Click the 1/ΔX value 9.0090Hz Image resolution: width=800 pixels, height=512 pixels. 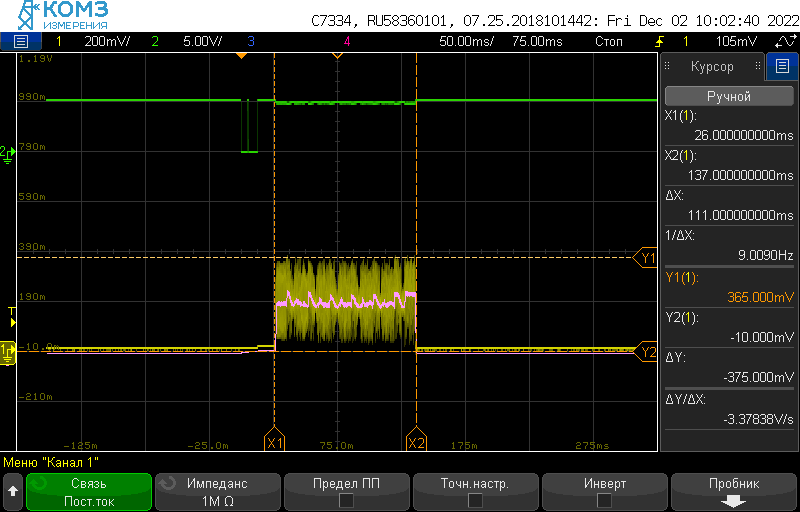click(x=765, y=255)
